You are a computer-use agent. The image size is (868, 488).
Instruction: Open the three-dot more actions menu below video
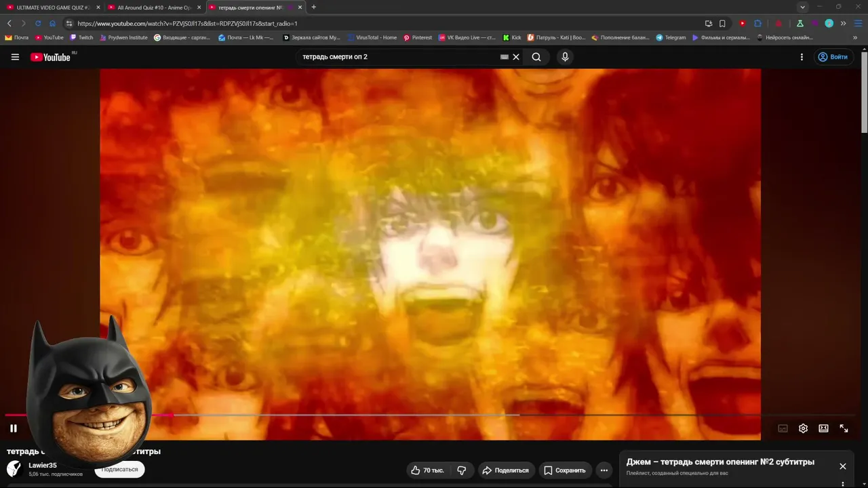click(604, 470)
